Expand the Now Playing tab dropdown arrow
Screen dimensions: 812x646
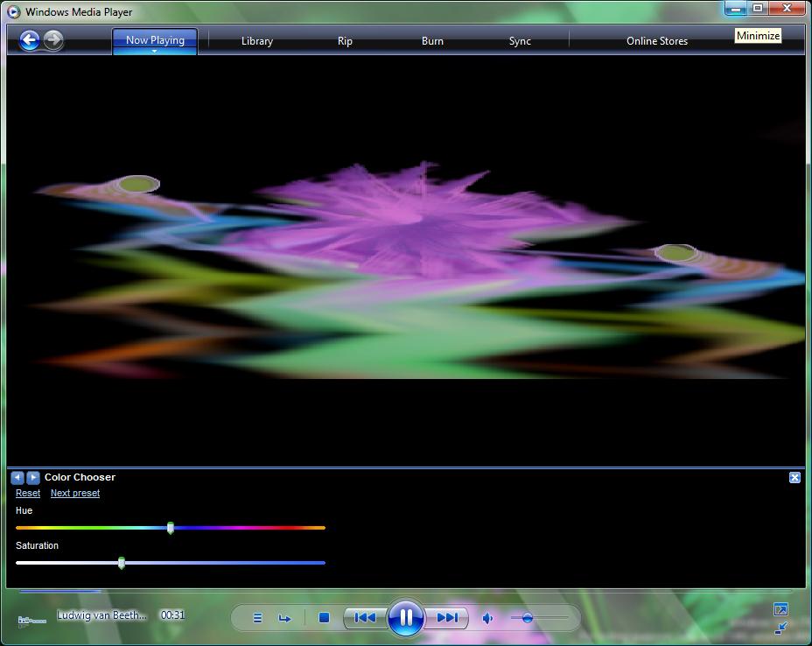(154, 52)
